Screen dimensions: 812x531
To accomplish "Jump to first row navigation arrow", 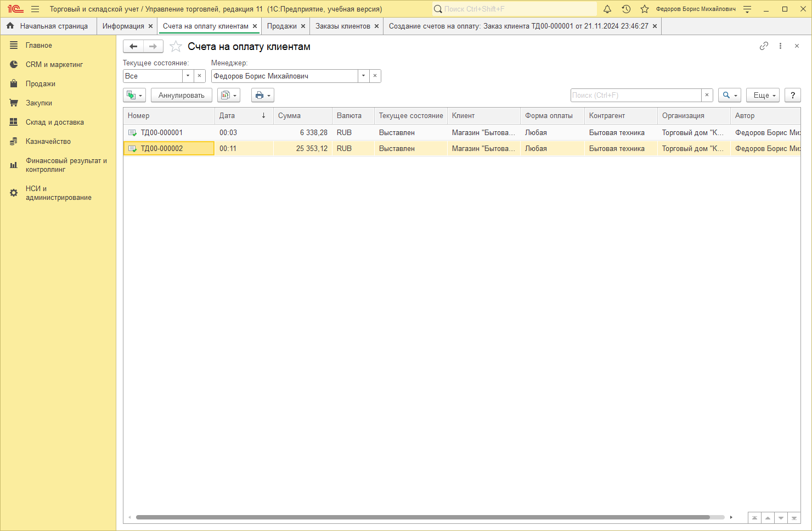I will 754,518.
